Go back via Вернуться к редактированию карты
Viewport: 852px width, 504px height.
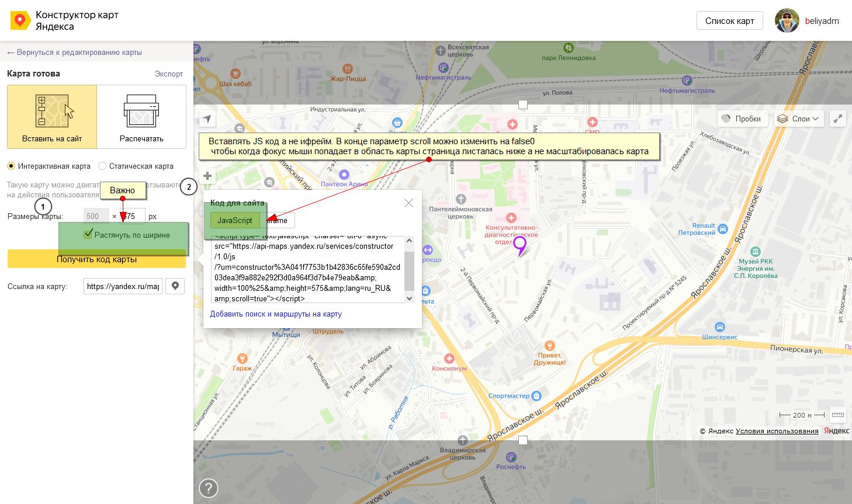(74, 53)
